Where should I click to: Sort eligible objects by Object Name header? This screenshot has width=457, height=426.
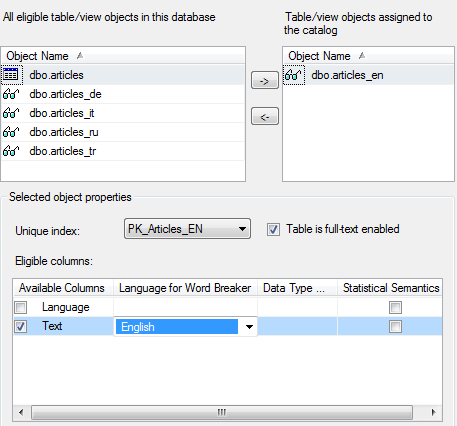123,56
